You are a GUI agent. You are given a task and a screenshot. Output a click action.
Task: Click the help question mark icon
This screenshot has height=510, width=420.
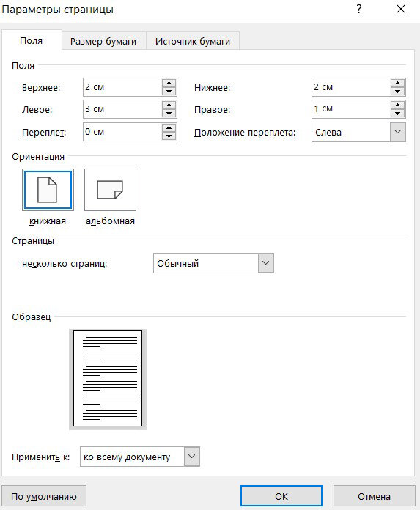359,9
